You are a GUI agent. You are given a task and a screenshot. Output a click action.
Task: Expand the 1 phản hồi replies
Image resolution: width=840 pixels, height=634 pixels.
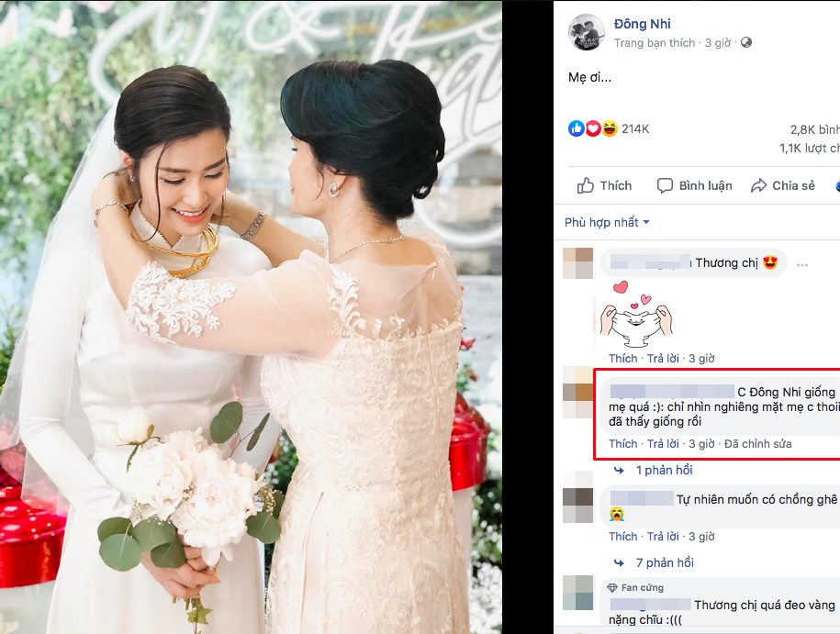[x=664, y=470]
